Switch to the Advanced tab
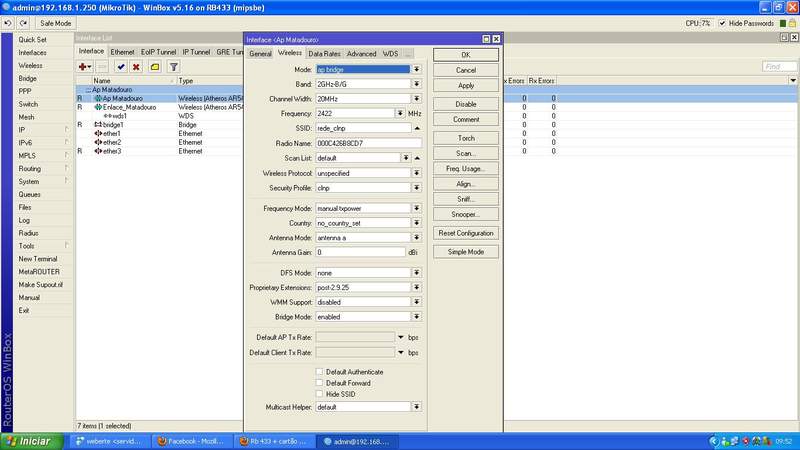 (x=361, y=54)
